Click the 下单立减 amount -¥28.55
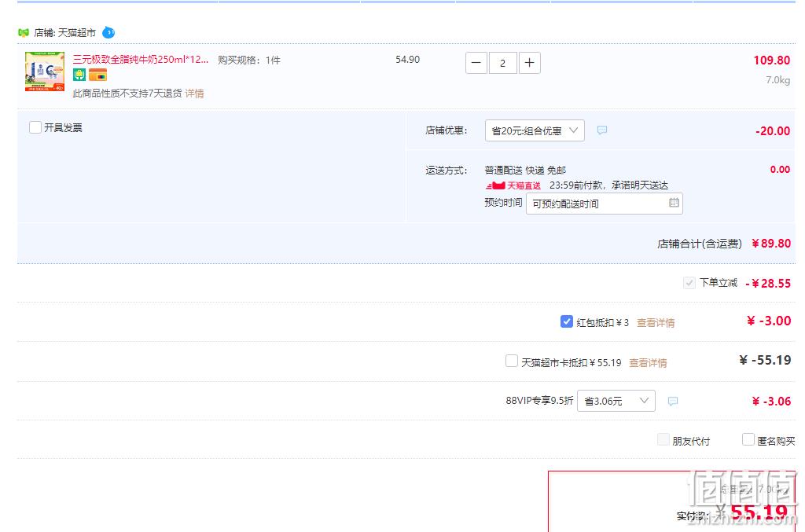 (768, 283)
